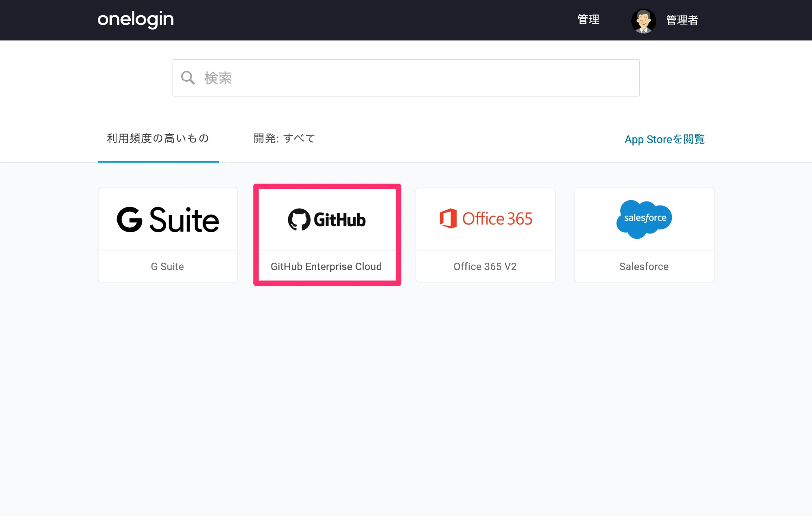812x516 pixels.
Task: Open the 管理 menu in header
Action: tap(588, 19)
